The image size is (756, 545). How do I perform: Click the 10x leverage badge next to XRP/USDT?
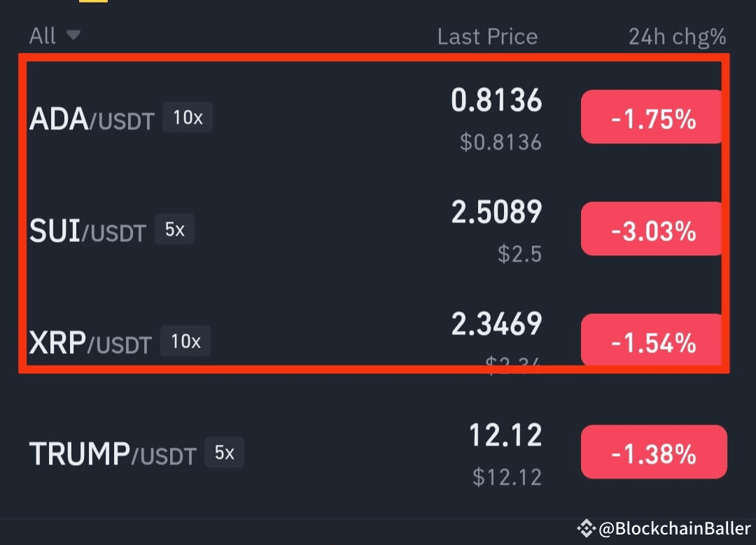click(x=185, y=341)
